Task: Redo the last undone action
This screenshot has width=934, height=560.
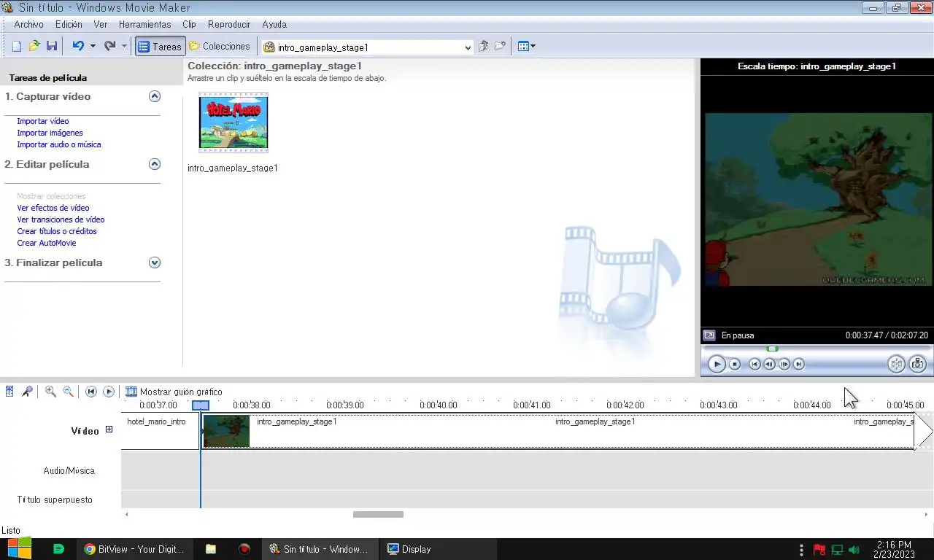Action: [x=109, y=46]
